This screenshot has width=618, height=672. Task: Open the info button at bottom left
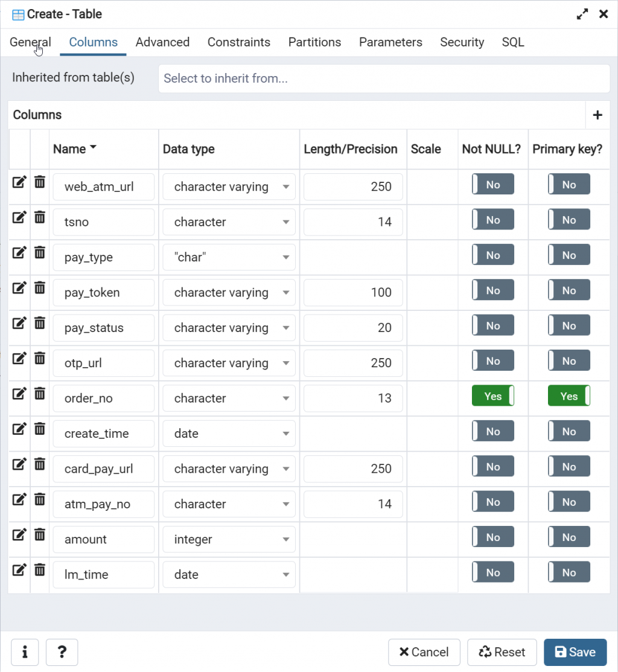pyautogui.click(x=25, y=652)
